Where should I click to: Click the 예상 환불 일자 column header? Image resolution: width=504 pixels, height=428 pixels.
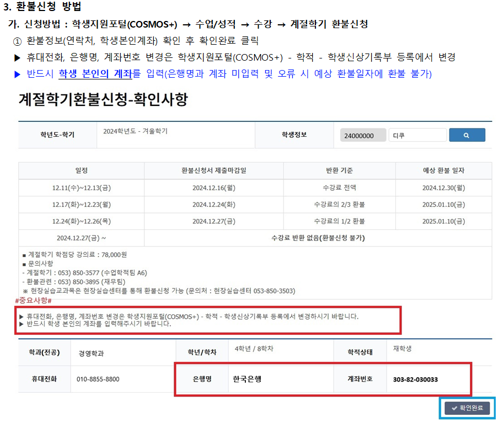pos(443,170)
